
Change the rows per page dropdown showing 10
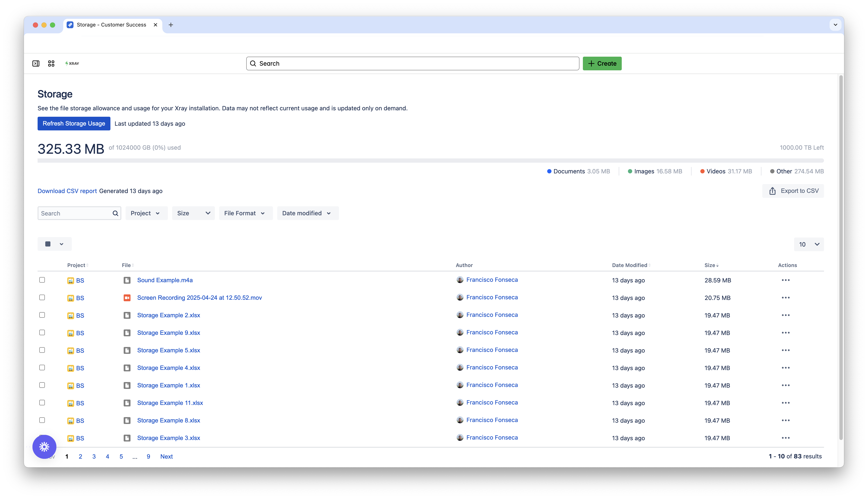click(x=809, y=244)
